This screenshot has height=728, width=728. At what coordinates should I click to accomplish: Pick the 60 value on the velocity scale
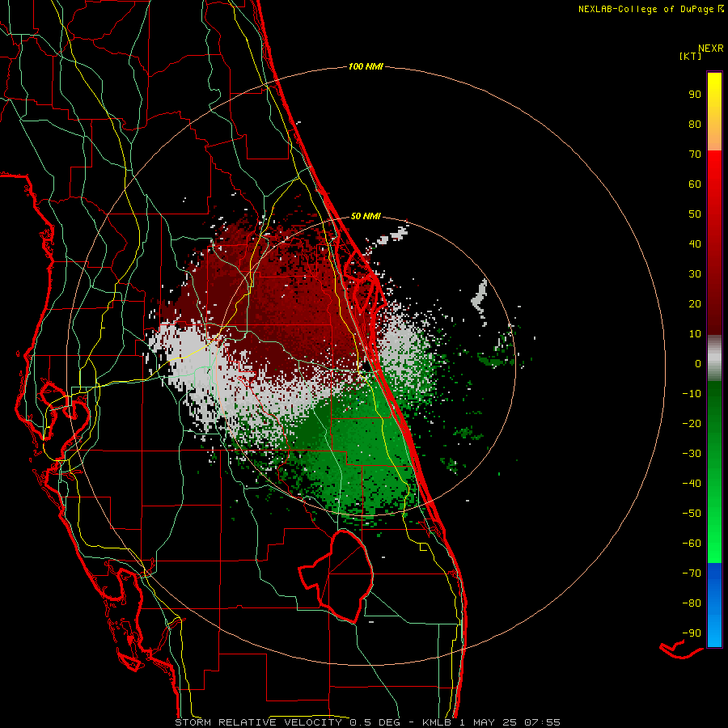(695, 184)
